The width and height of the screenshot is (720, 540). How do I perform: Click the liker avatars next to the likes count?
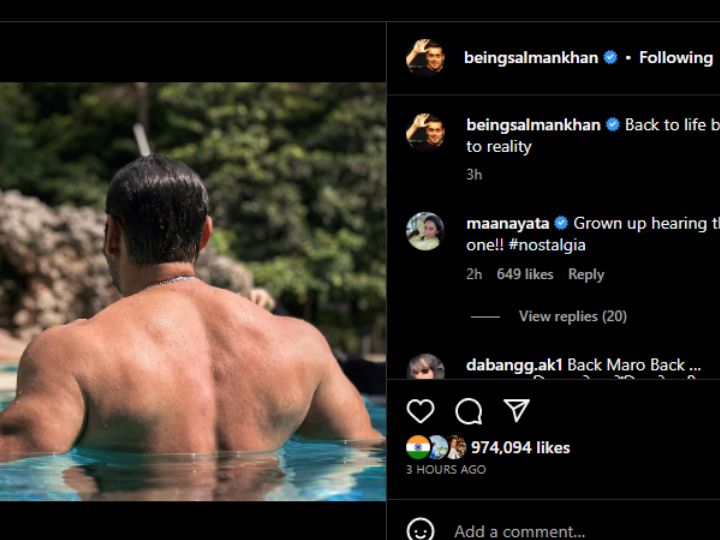tap(436, 447)
